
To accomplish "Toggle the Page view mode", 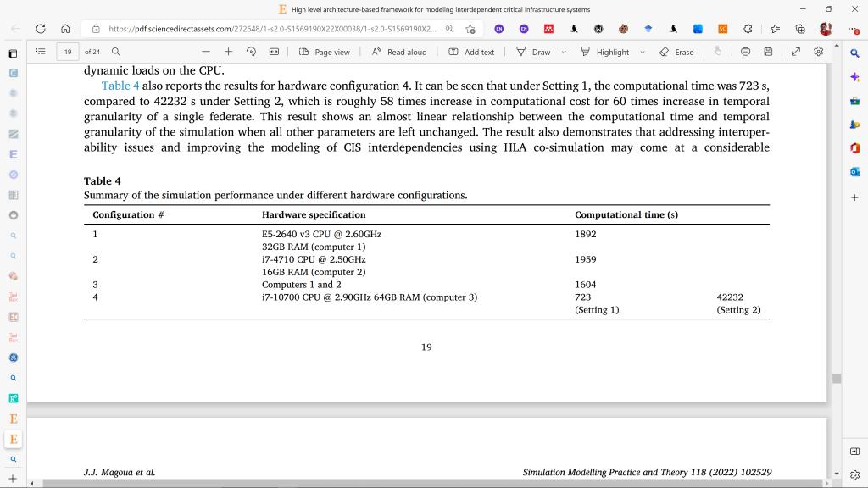I will point(325,52).
